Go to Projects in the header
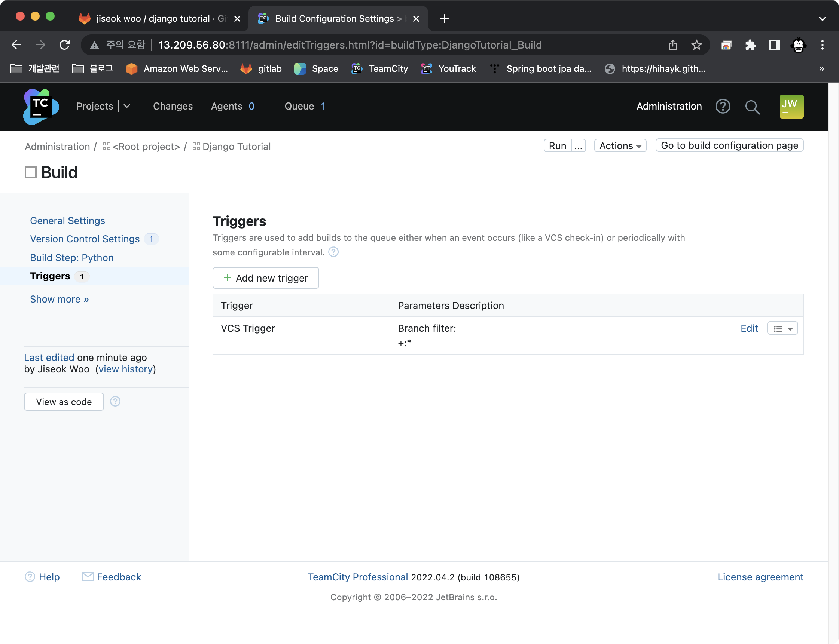 [95, 106]
